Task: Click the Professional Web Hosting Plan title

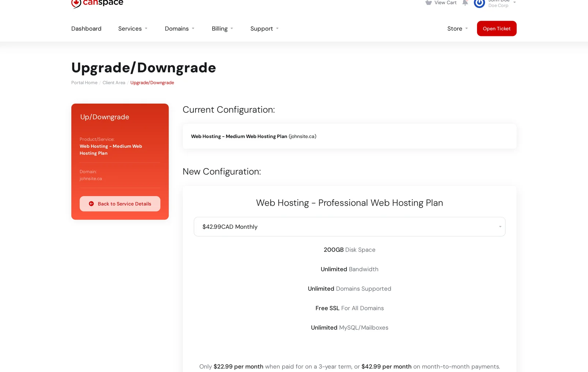Action: (349, 203)
